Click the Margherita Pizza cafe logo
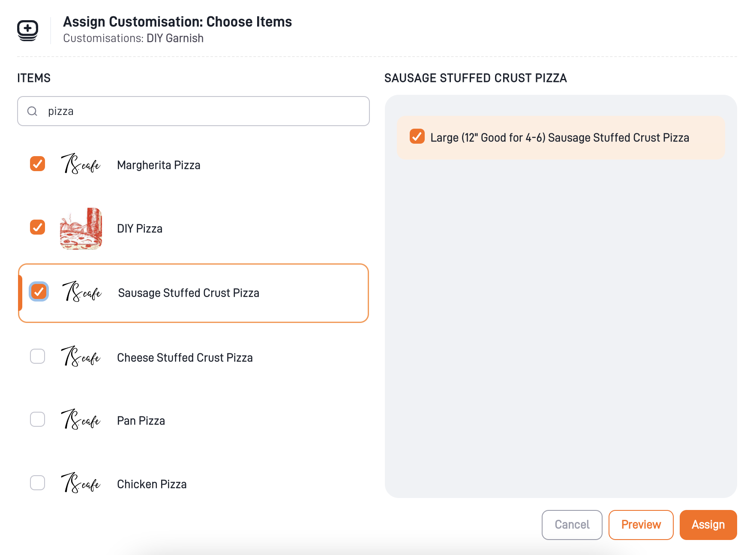Screen dimensions: 756x555 click(81, 164)
